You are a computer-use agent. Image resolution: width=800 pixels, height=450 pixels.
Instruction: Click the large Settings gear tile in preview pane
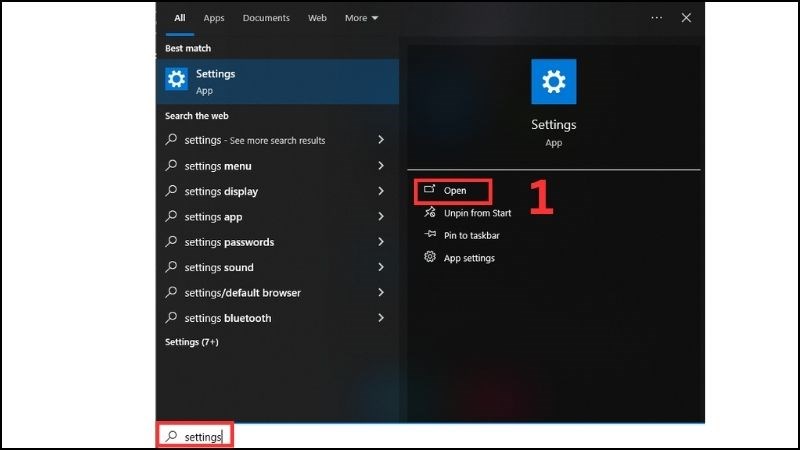coord(554,82)
